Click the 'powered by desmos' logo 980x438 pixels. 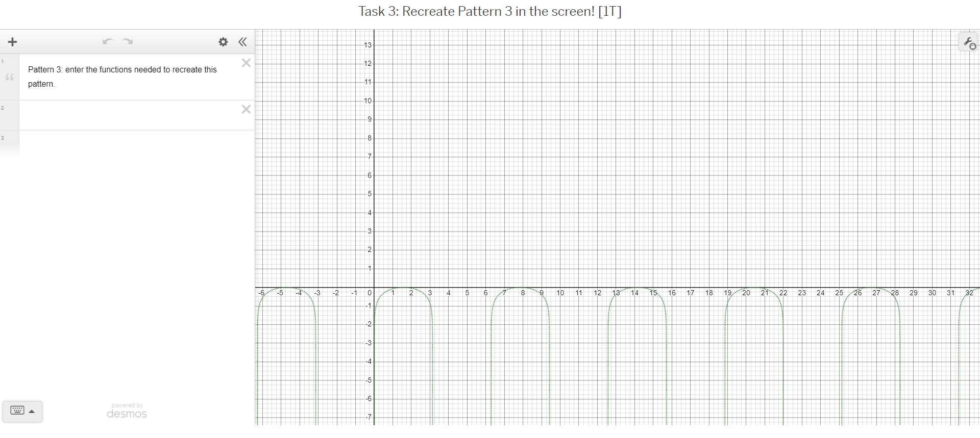pos(127,411)
